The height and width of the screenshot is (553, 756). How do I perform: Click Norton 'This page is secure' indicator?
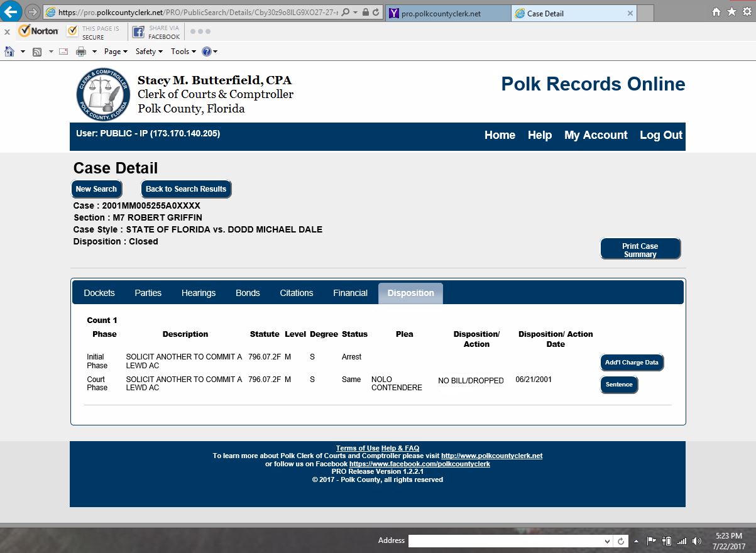click(93, 33)
